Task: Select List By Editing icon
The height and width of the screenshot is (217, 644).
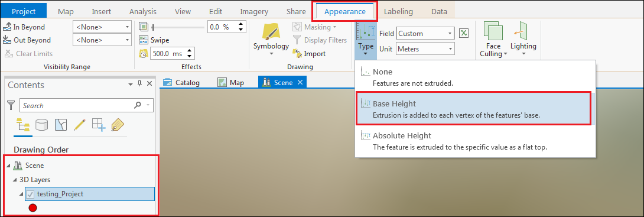Action: pos(80,125)
